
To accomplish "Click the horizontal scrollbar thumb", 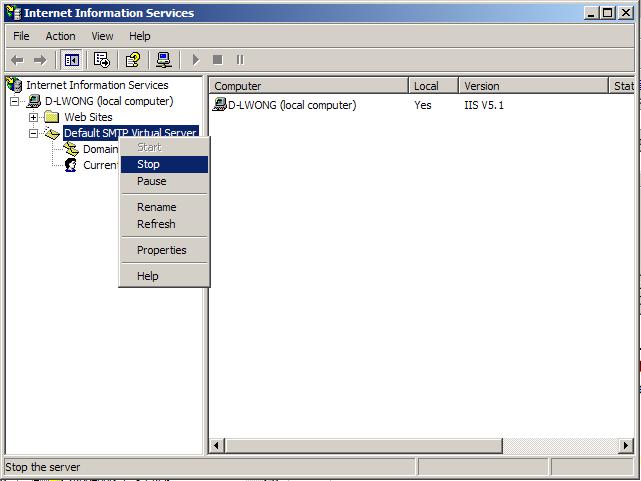I will [x=363, y=445].
